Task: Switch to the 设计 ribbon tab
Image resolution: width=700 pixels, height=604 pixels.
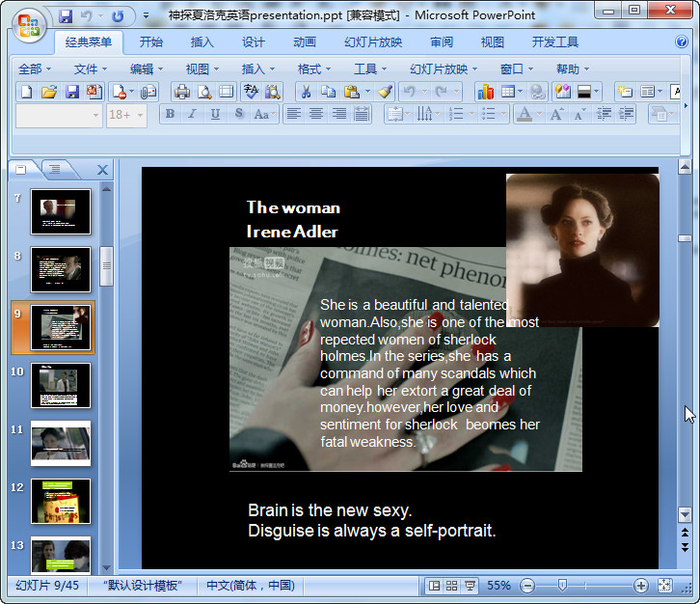Action: 254,42
